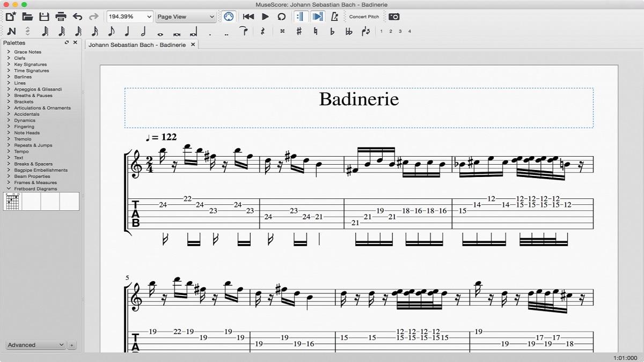The width and height of the screenshot is (644, 362).
Task: Open the Page View dropdown
Action: (185, 17)
